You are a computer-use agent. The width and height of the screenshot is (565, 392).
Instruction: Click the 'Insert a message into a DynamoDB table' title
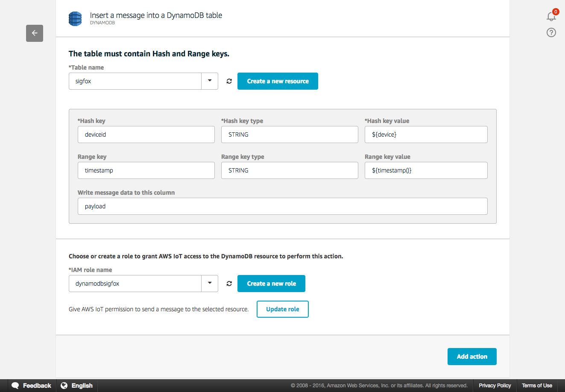point(156,15)
